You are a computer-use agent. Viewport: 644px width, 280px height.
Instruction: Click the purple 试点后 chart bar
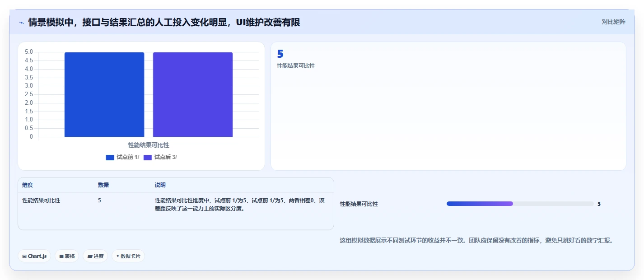pos(193,94)
